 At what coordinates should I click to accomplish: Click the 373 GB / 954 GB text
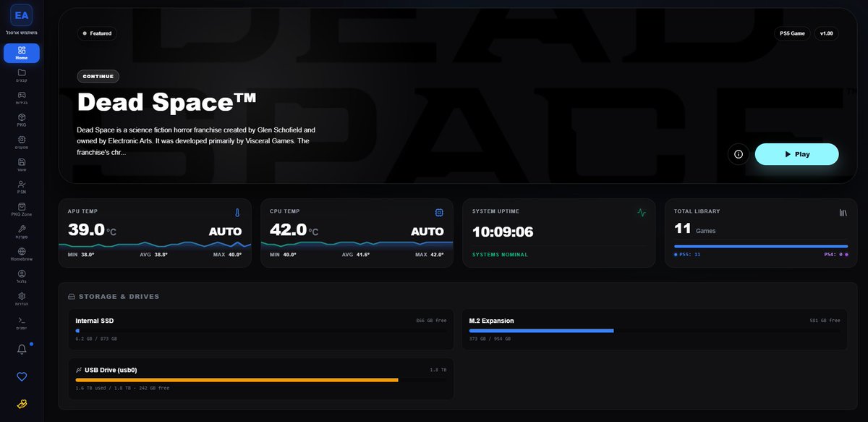pos(490,339)
